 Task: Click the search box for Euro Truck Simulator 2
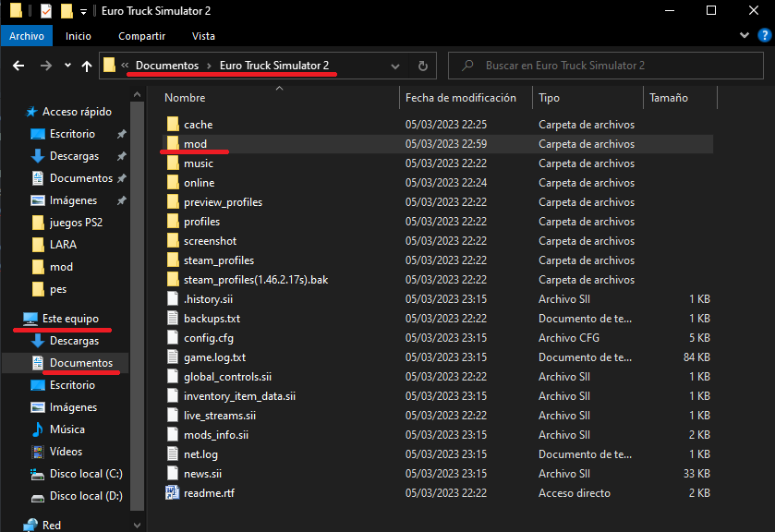pyautogui.click(x=610, y=66)
